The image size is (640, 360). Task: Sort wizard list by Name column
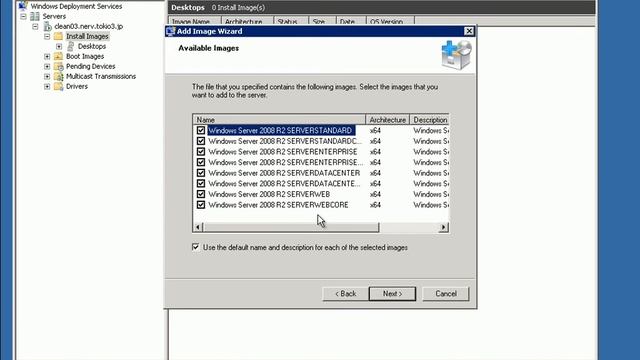point(279,120)
